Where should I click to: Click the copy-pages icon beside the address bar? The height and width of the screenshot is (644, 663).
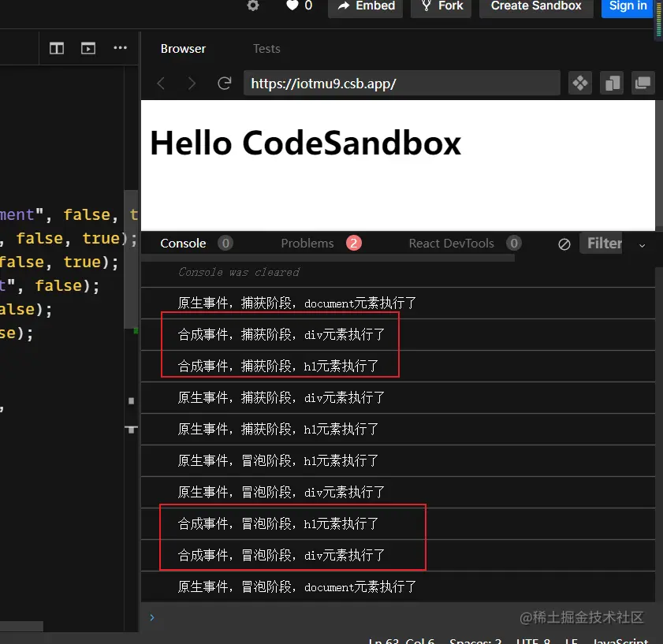click(612, 83)
